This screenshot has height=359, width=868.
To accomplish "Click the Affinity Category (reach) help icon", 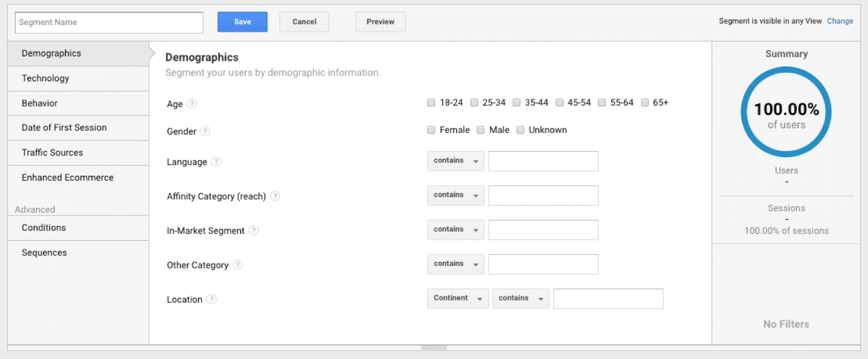I will pyautogui.click(x=275, y=196).
